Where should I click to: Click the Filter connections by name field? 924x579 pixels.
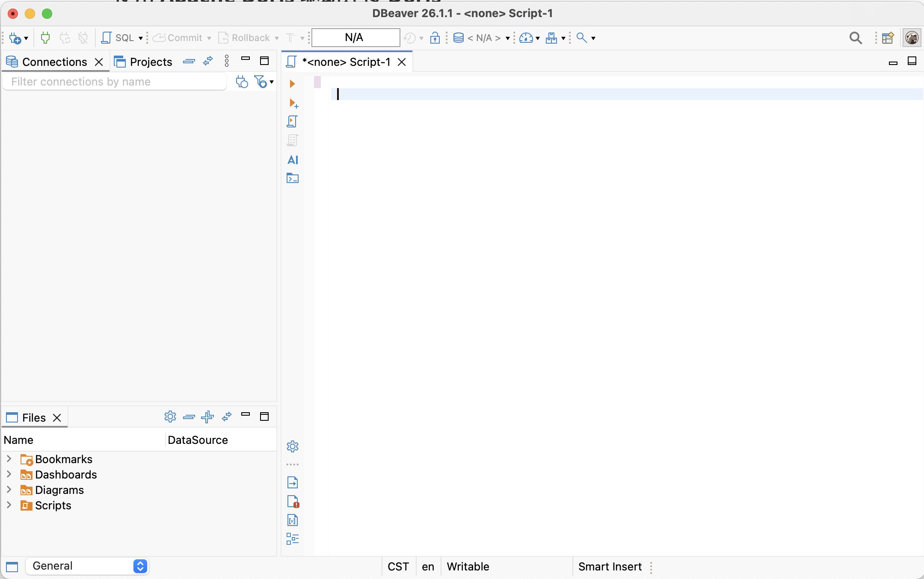click(115, 82)
